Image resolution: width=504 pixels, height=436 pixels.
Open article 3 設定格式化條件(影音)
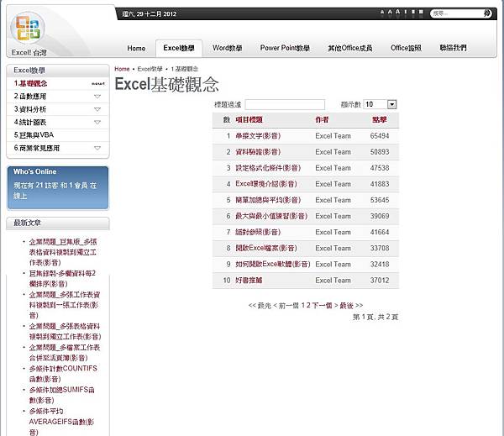[x=268, y=168]
